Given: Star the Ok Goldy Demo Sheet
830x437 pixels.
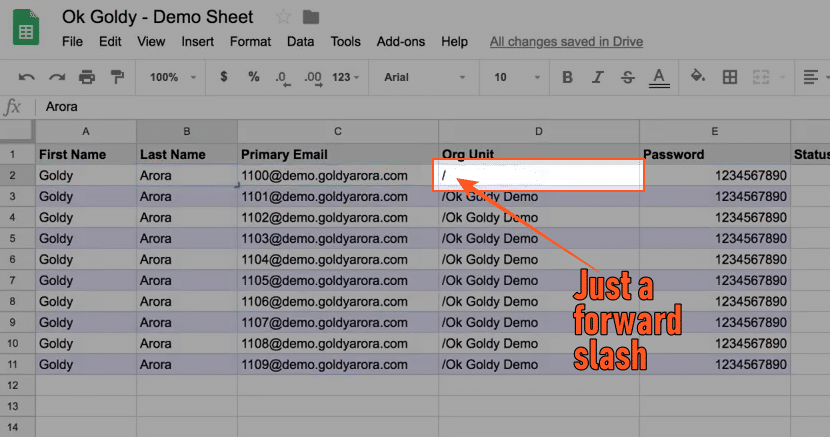Looking at the screenshot, I should point(283,17).
